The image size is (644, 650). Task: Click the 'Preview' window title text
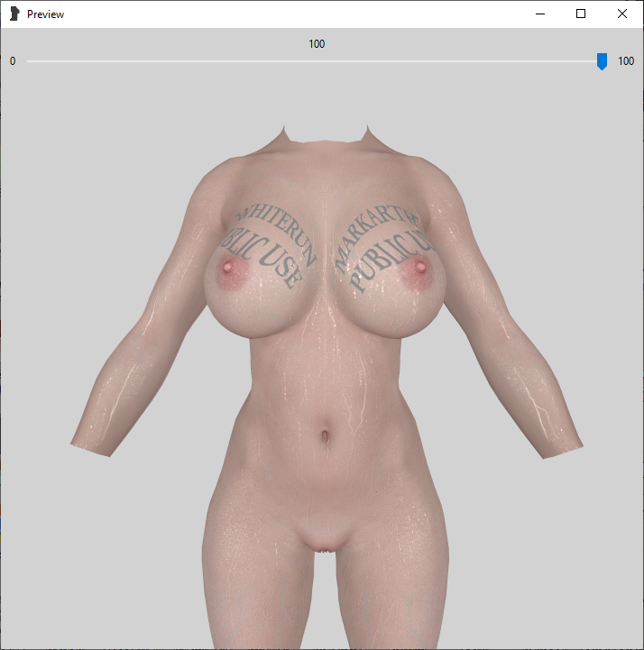click(46, 14)
